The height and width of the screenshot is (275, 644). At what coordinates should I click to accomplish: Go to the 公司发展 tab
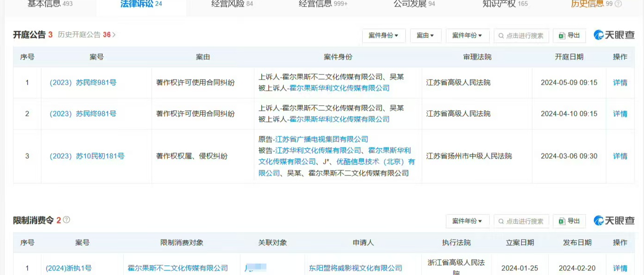[x=414, y=4]
